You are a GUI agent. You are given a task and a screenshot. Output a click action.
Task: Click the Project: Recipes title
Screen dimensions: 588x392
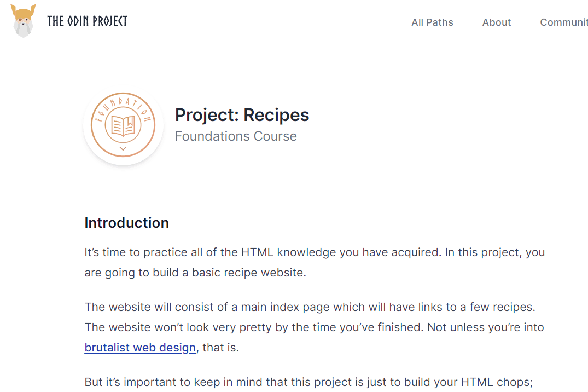click(x=242, y=115)
